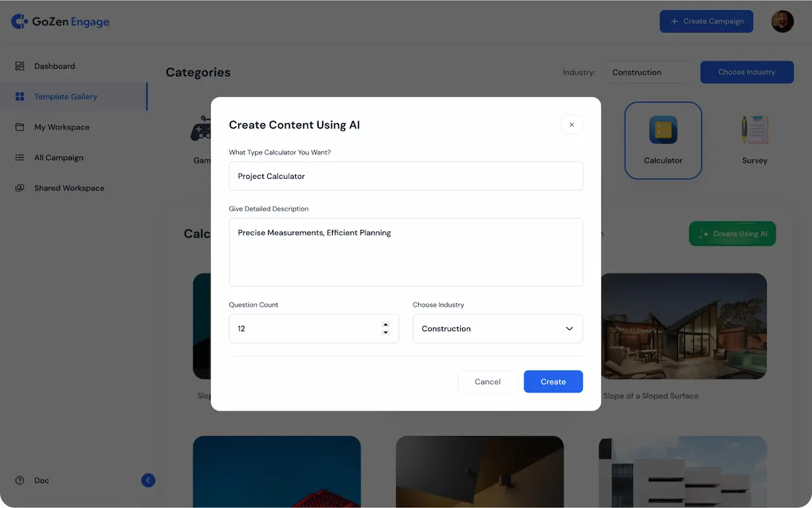
Task: Click the green Create Using AI button
Action: click(732, 233)
